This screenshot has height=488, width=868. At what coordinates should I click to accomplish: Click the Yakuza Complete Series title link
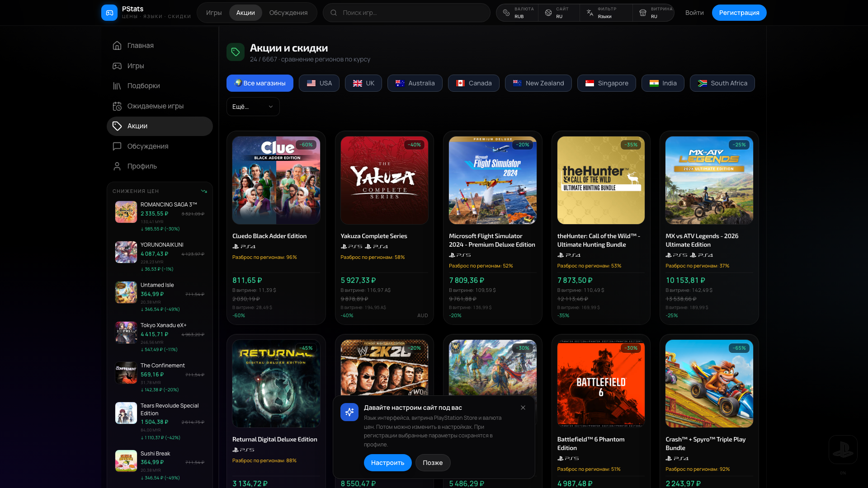(x=374, y=236)
